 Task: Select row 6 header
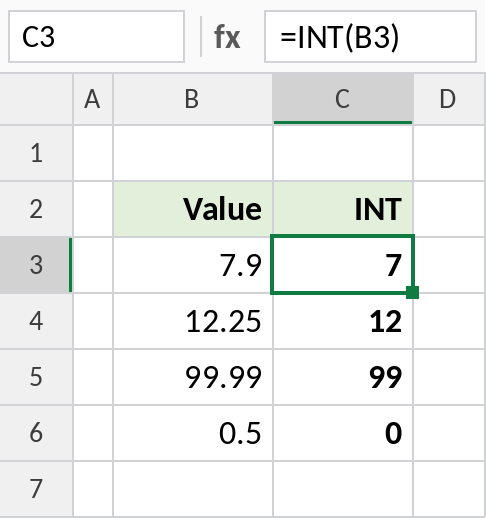click(x=36, y=433)
